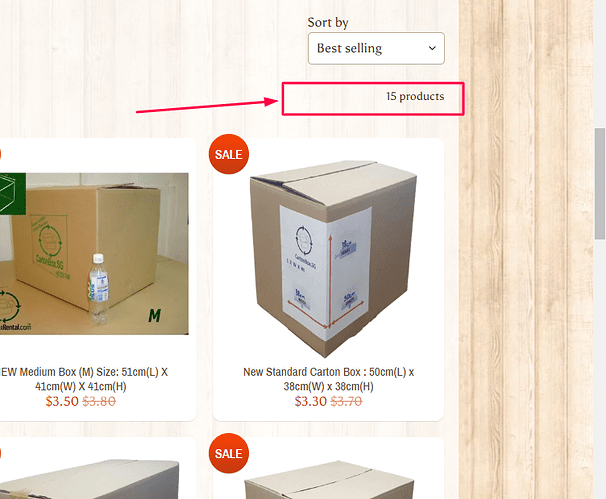Click the $3.50 sale price of Medium Box
Screen dimensions: 606x499
(62, 401)
